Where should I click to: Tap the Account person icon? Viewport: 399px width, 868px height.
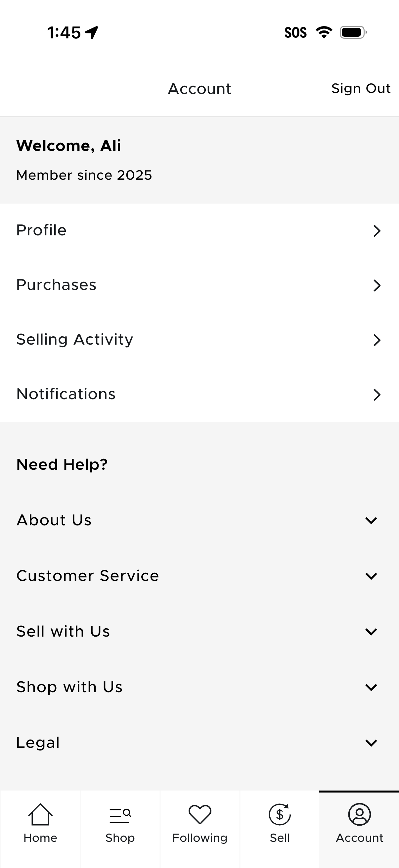coord(359,814)
